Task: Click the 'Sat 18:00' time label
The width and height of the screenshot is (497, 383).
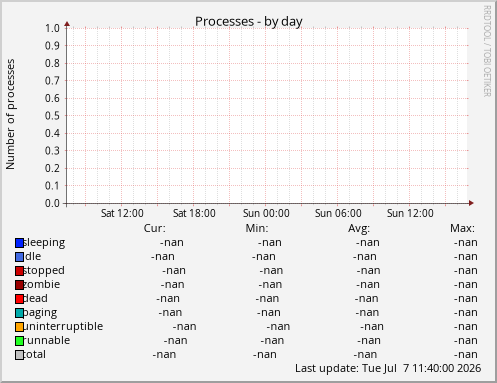Action: coord(194,213)
